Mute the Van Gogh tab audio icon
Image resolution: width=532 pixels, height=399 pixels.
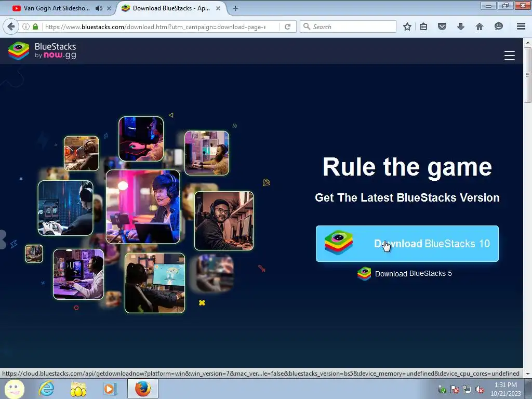[x=99, y=8]
